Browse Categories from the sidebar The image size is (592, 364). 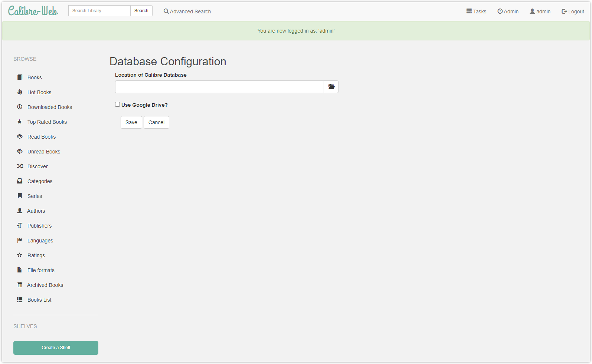(40, 181)
